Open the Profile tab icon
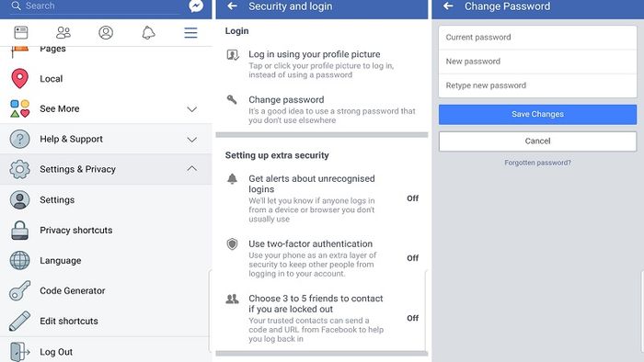 click(106, 32)
